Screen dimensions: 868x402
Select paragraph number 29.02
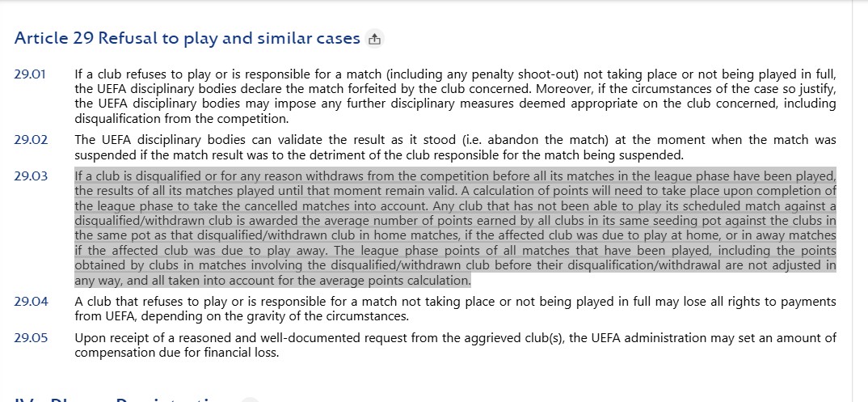click(31, 140)
